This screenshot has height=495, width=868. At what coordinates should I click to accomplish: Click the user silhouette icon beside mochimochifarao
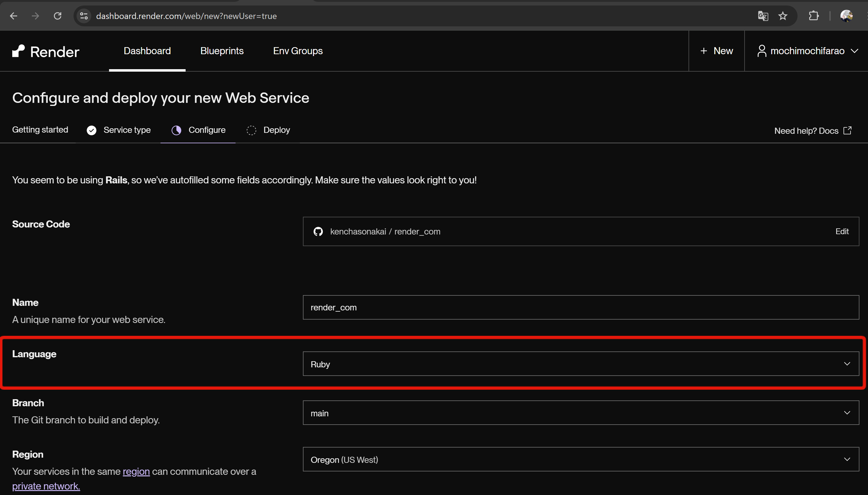coord(761,51)
